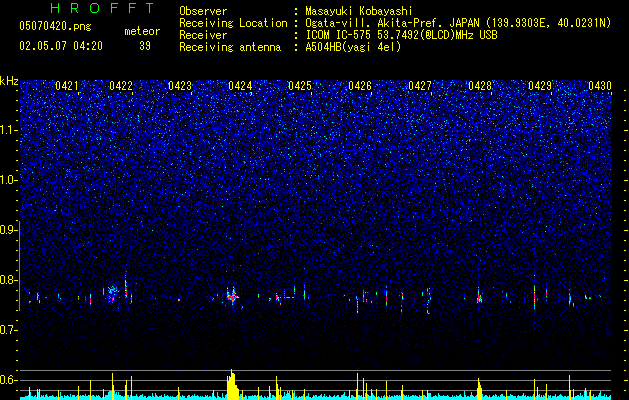Click the meteor count value 39
This screenshot has height=400, width=629.
(x=145, y=46)
